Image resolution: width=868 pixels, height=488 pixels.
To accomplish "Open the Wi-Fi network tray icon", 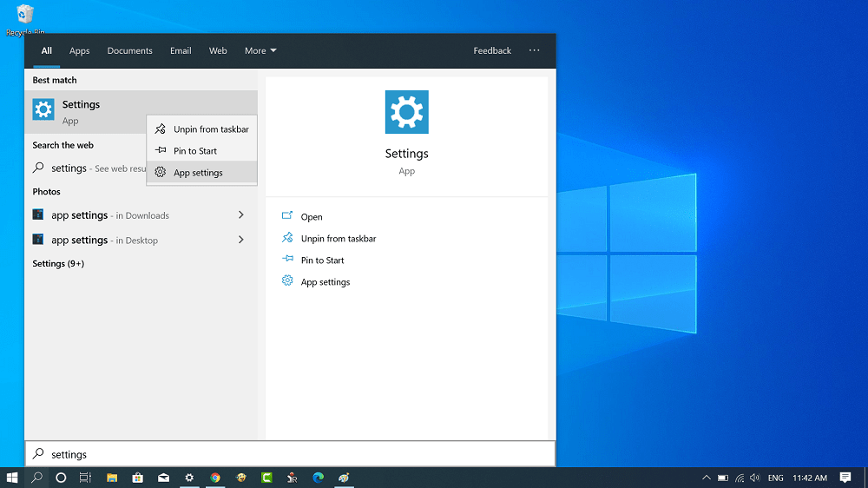I will pos(740,478).
